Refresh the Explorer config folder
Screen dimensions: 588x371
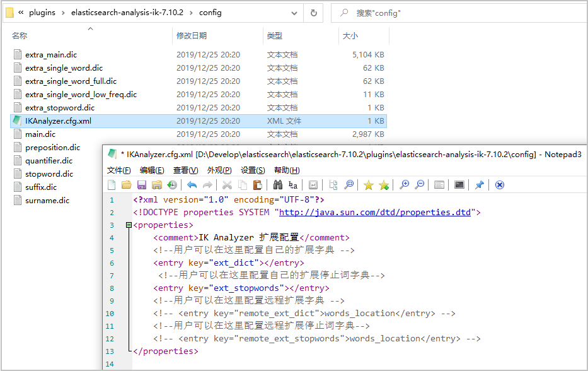[x=313, y=13]
